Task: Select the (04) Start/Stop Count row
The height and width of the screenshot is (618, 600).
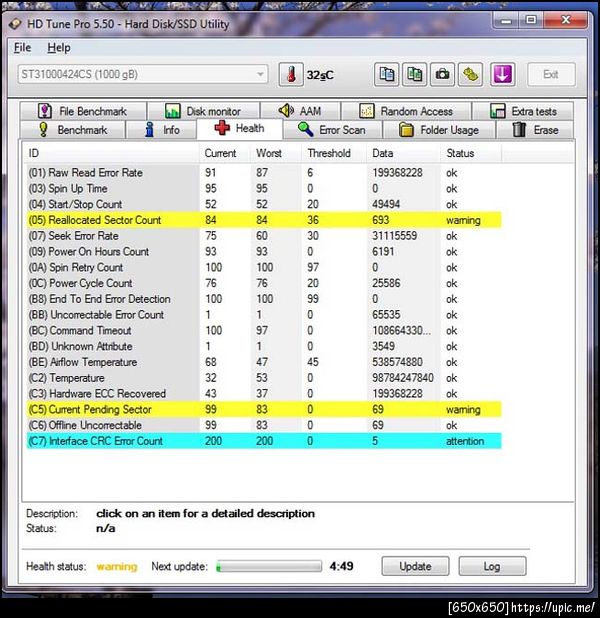Action: click(x=264, y=204)
